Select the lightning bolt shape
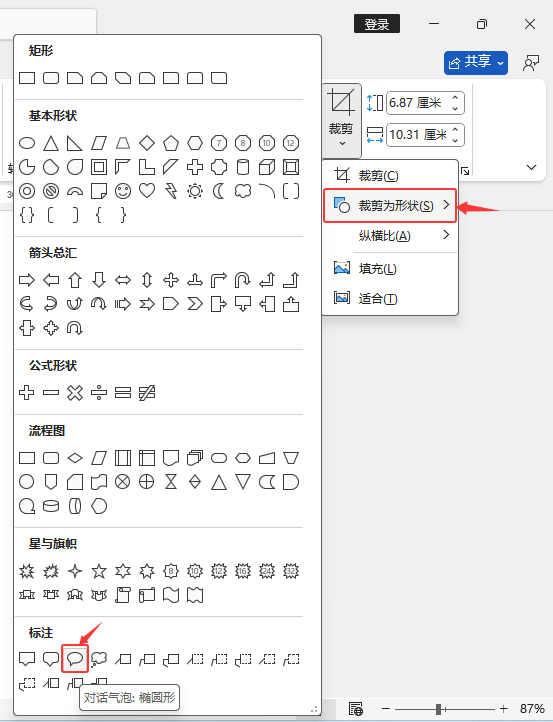 (171, 191)
